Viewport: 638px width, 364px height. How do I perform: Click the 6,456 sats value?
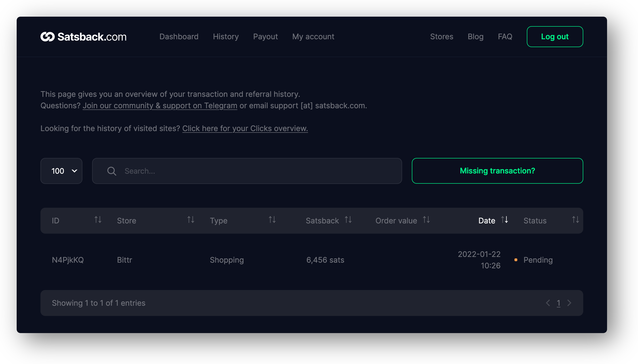click(325, 260)
